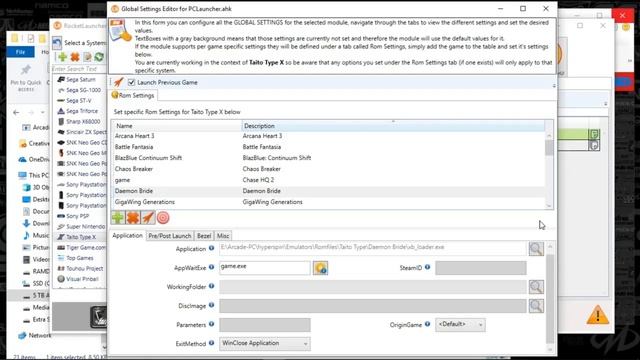Click rocket icon beside Launch Previous Game

click(119, 82)
